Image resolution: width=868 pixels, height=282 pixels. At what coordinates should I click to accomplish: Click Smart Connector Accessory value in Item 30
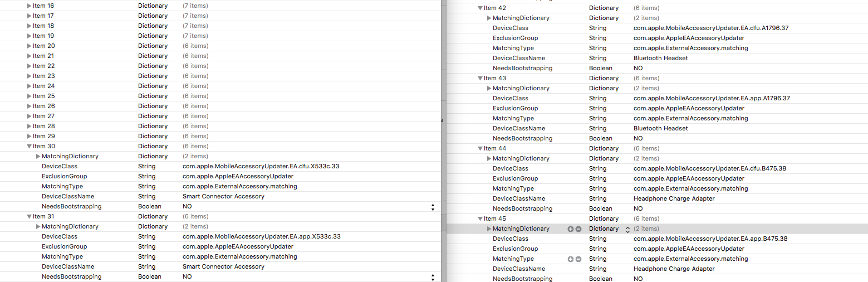tap(223, 197)
